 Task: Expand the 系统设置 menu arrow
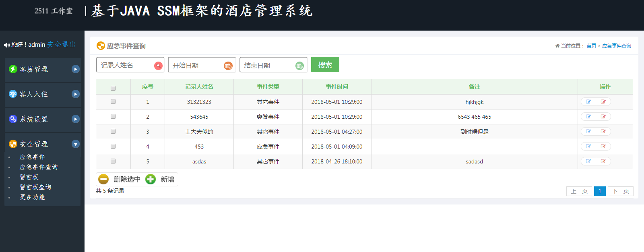click(x=76, y=119)
